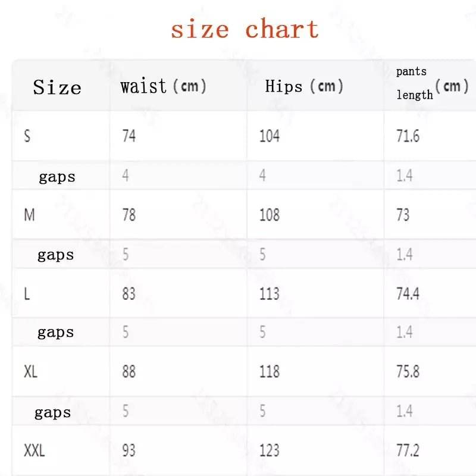Image resolution: width=476 pixels, height=476 pixels.
Task: Click the hips value 123
Action: [x=269, y=450]
